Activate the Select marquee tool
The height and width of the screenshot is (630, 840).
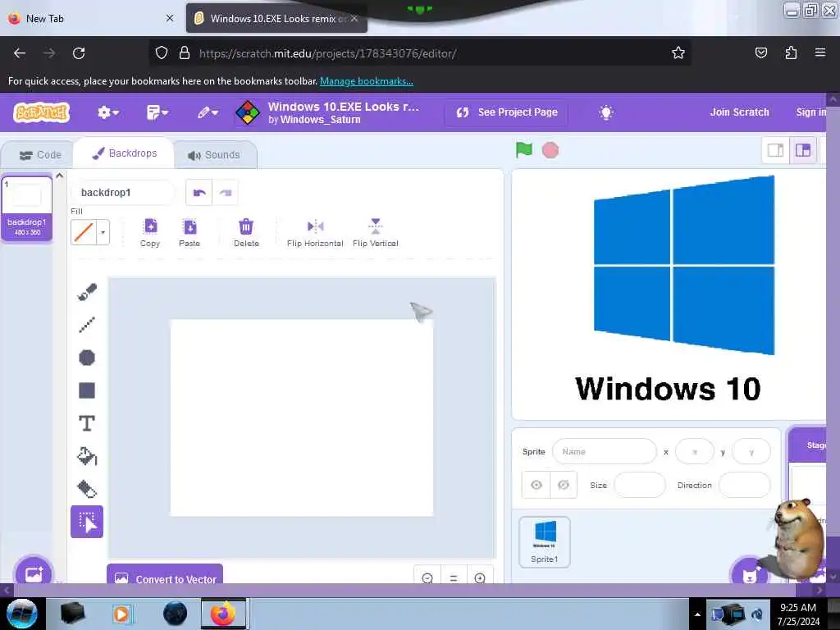tap(87, 521)
